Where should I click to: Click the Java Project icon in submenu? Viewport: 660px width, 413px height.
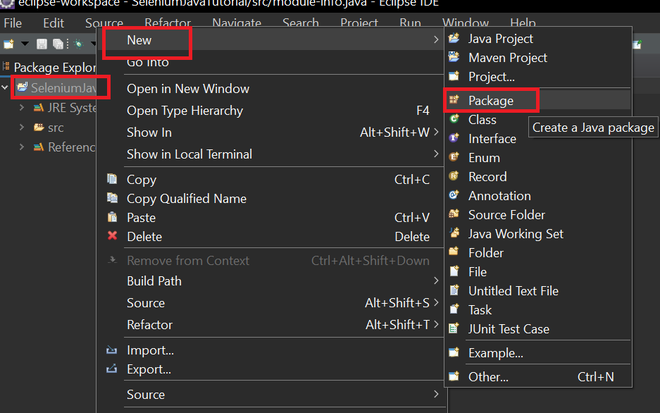[x=454, y=38]
